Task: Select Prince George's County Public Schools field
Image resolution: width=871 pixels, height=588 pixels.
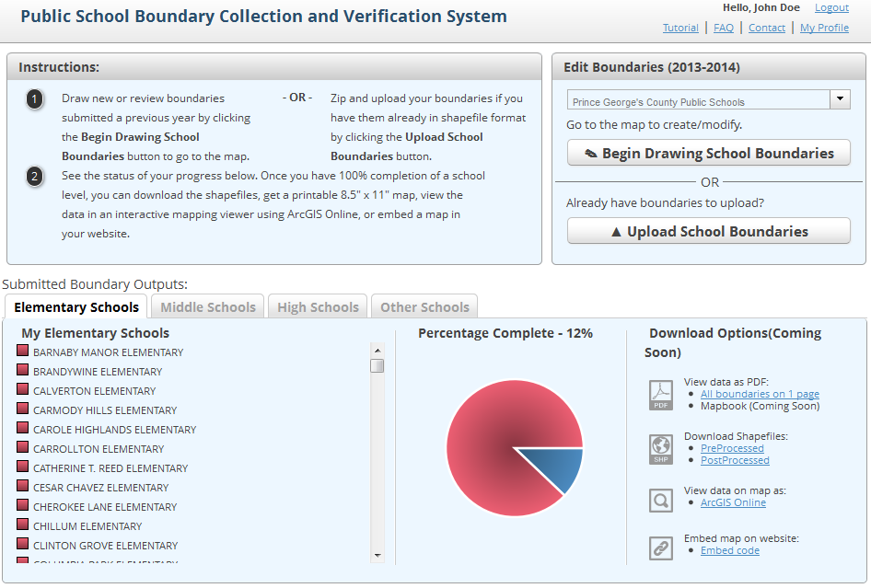Action: tap(698, 99)
